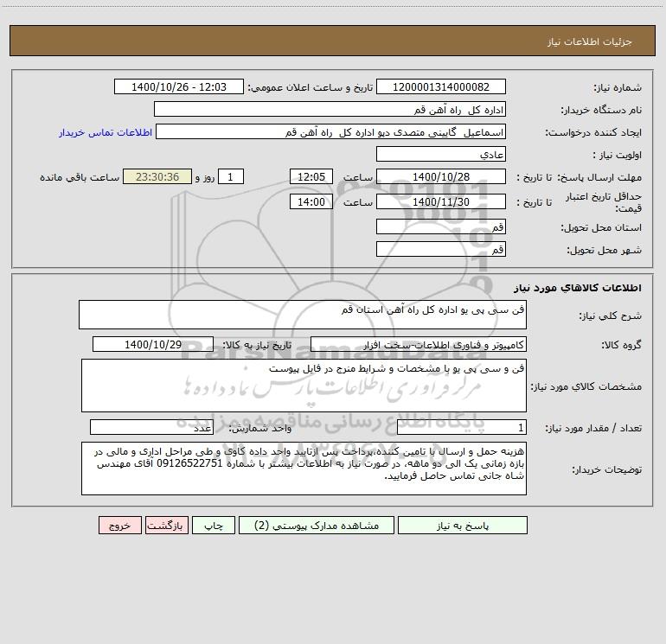
Task: Open مشاهده مدارک پیوستی (2) attachments
Action: 317,525
